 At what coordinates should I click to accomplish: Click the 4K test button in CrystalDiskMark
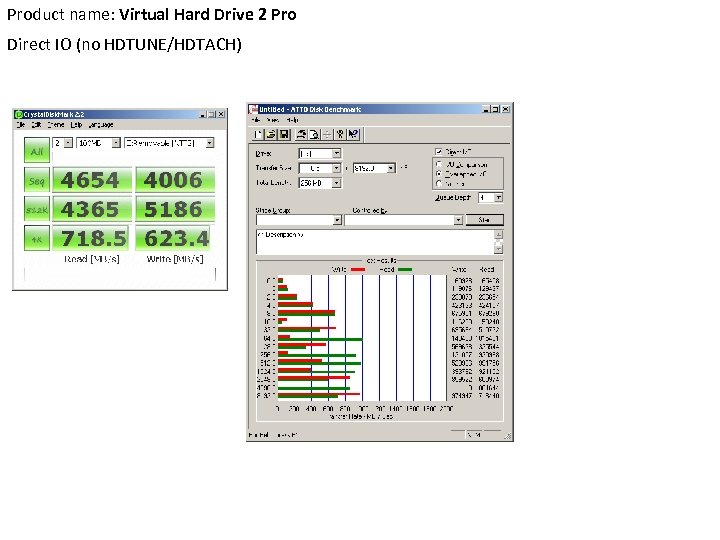tap(37, 238)
